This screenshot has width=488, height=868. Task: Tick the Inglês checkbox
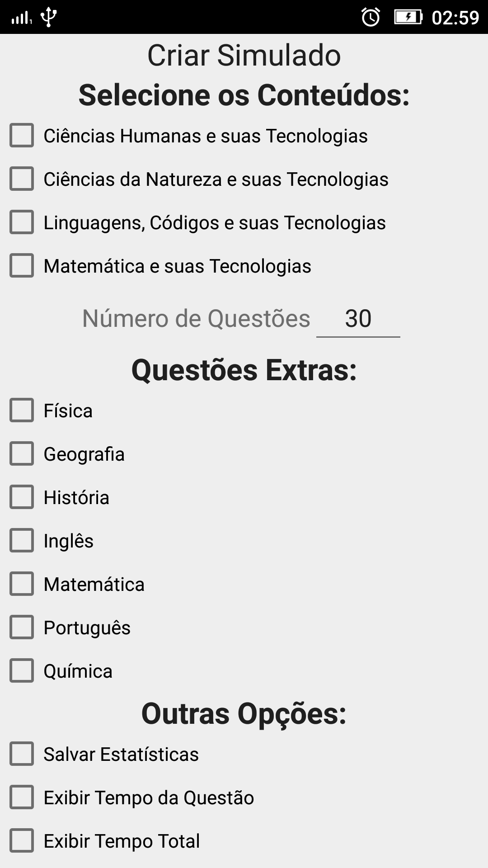point(22,540)
